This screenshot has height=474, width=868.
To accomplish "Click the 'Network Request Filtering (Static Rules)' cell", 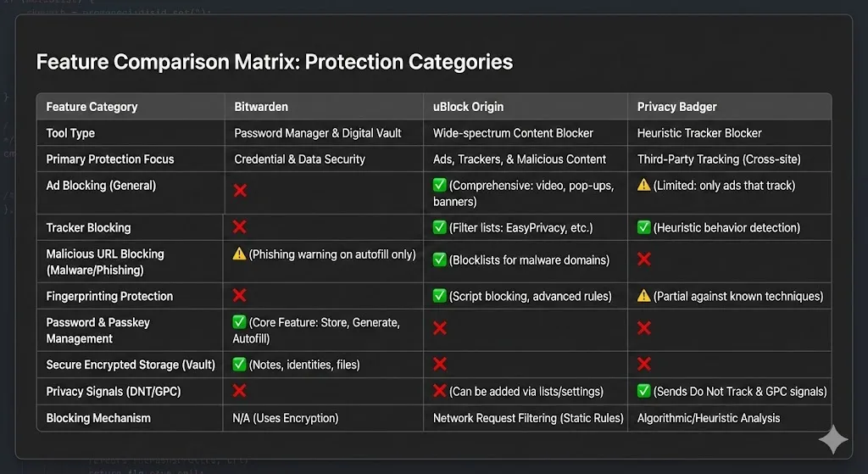I will (528, 418).
